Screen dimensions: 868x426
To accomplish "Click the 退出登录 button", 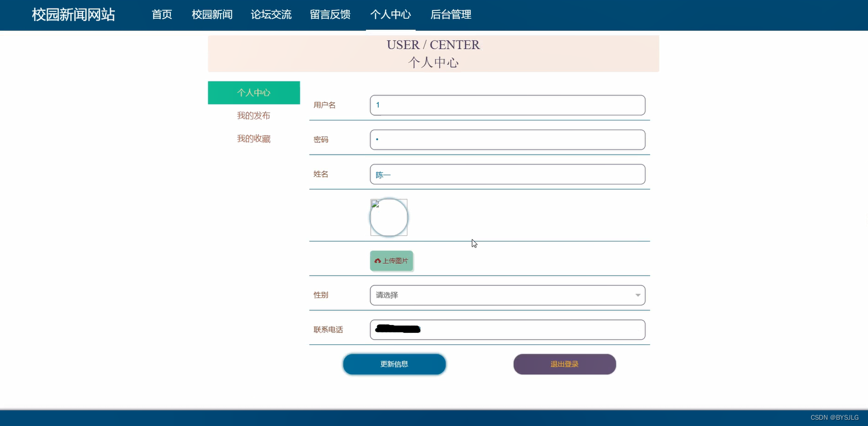I will [565, 364].
